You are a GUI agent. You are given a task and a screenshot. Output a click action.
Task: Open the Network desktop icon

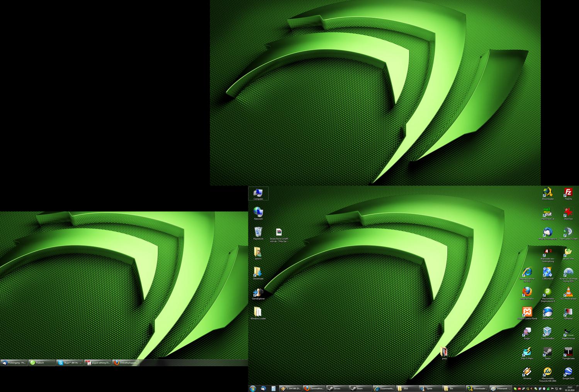click(258, 213)
